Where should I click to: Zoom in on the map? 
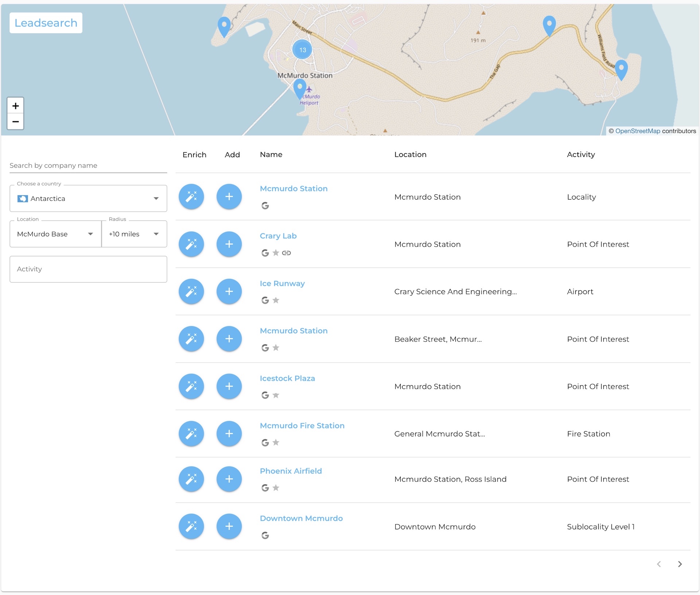pyautogui.click(x=15, y=106)
